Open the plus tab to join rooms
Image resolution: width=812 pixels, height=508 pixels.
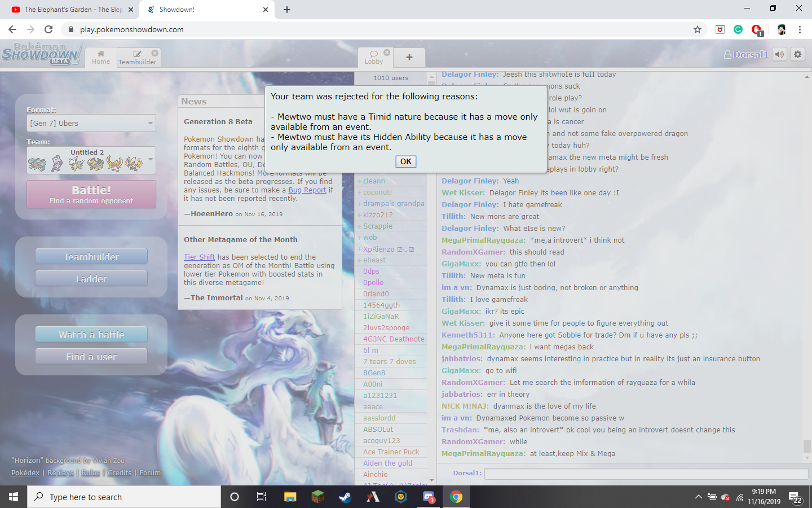click(409, 57)
